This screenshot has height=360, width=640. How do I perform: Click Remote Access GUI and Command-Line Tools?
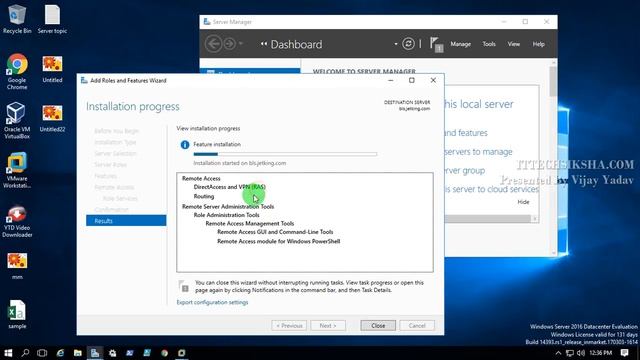[x=275, y=232]
